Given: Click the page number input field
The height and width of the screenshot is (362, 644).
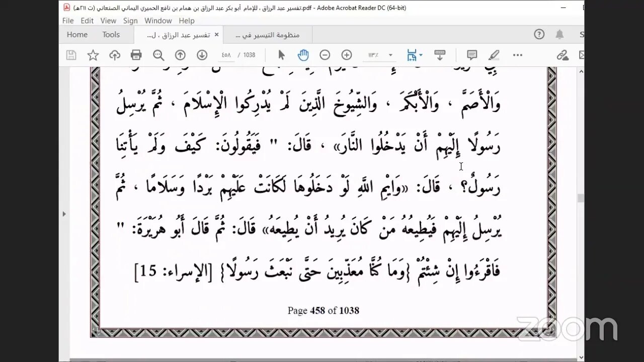Looking at the screenshot, I should click(x=226, y=55).
